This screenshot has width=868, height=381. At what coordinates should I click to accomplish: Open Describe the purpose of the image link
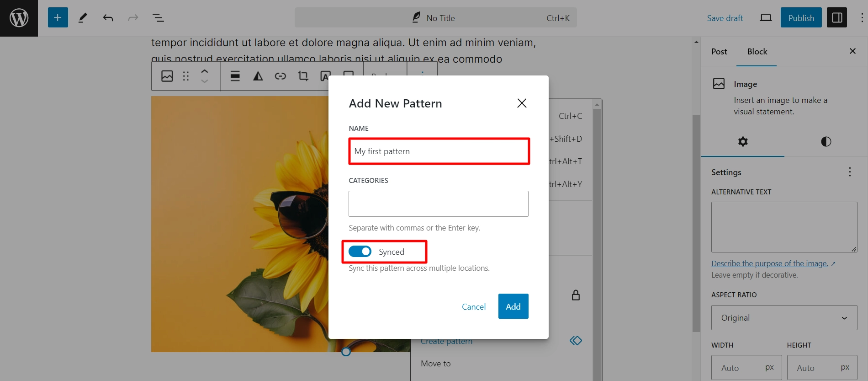pos(770,263)
